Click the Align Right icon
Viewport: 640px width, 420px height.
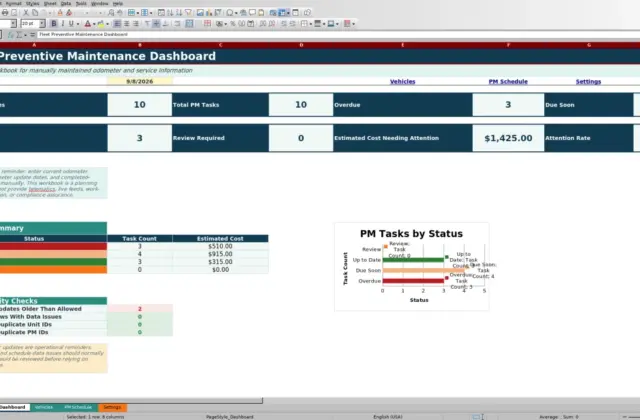click(136, 24)
